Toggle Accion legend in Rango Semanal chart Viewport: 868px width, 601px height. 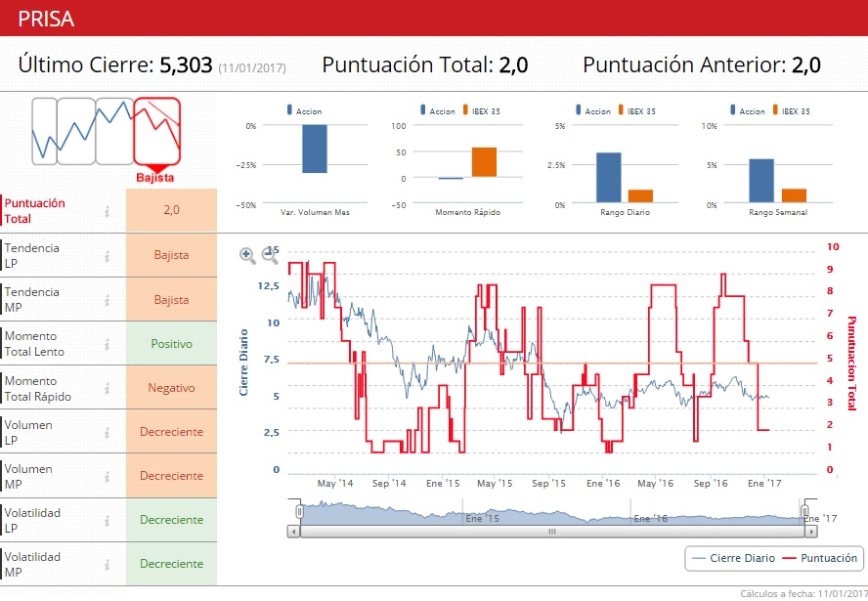[748, 110]
